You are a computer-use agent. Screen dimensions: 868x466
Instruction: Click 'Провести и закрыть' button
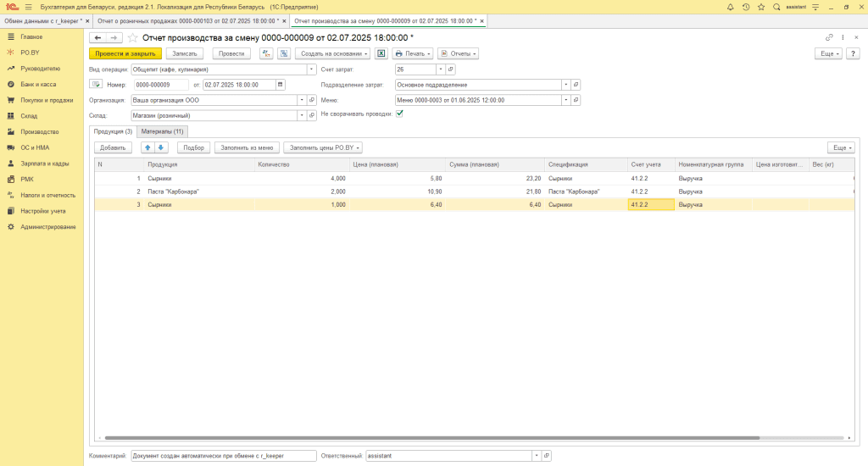125,53
